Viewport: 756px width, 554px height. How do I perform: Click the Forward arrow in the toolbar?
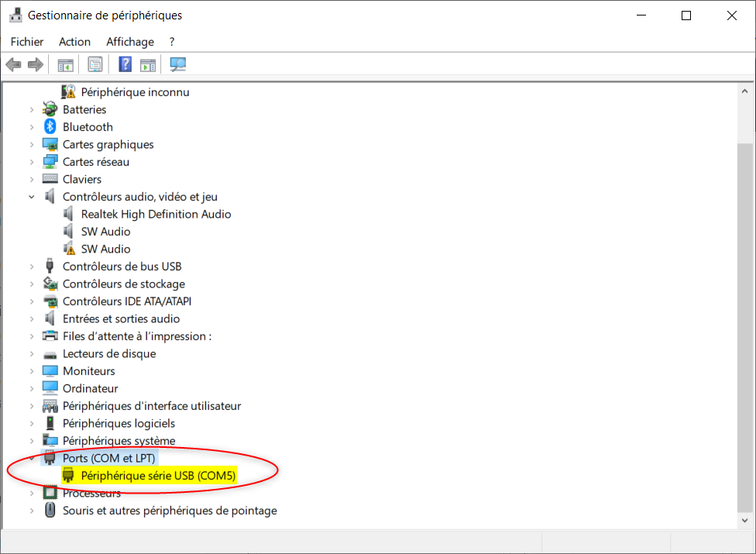35,65
